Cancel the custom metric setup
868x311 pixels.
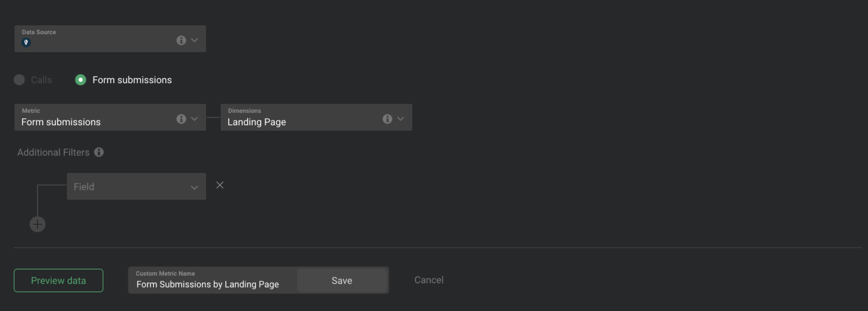click(428, 280)
